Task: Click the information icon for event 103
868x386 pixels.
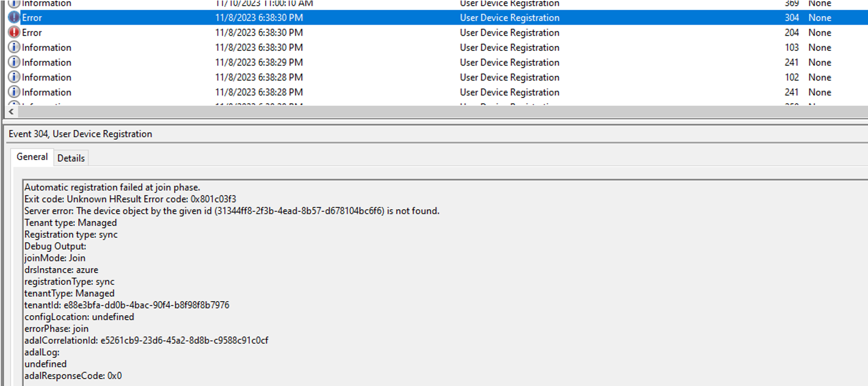Action: 14,47
